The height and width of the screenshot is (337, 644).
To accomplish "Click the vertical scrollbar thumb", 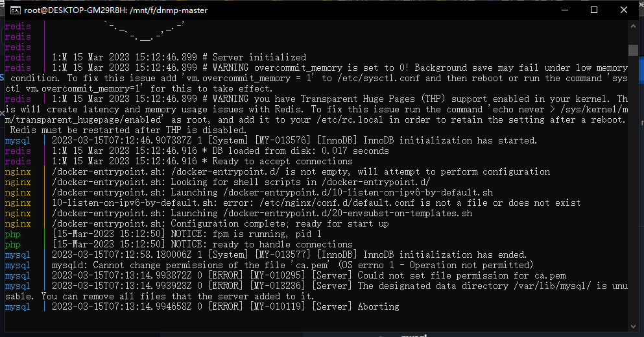I will pyautogui.click(x=633, y=50).
